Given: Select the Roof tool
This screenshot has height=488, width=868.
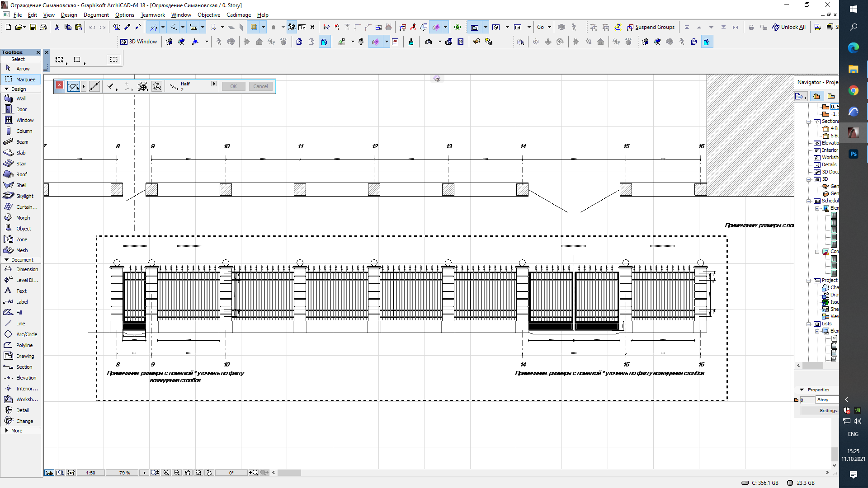Looking at the screenshot, I should tap(21, 174).
